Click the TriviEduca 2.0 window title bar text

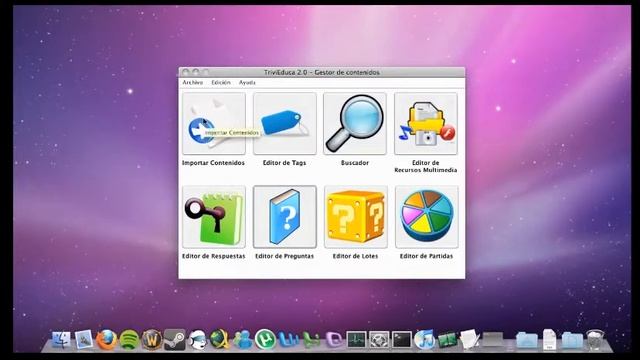click(x=322, y=72)
